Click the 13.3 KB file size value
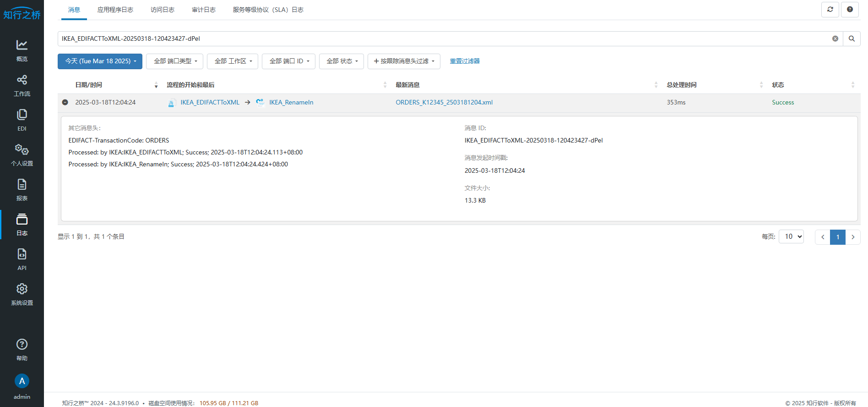 coord(475,200)
